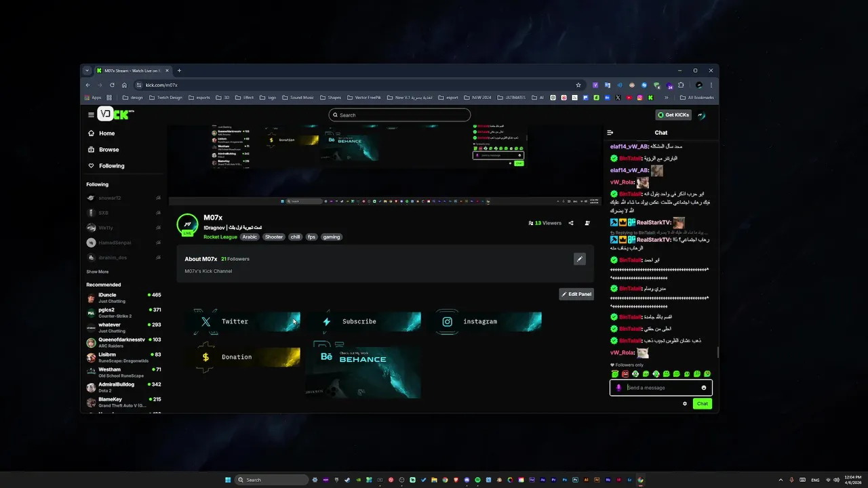Screen dimensions: 868x488
Task: Click the Edit Panel button
Action: (576, 294)
